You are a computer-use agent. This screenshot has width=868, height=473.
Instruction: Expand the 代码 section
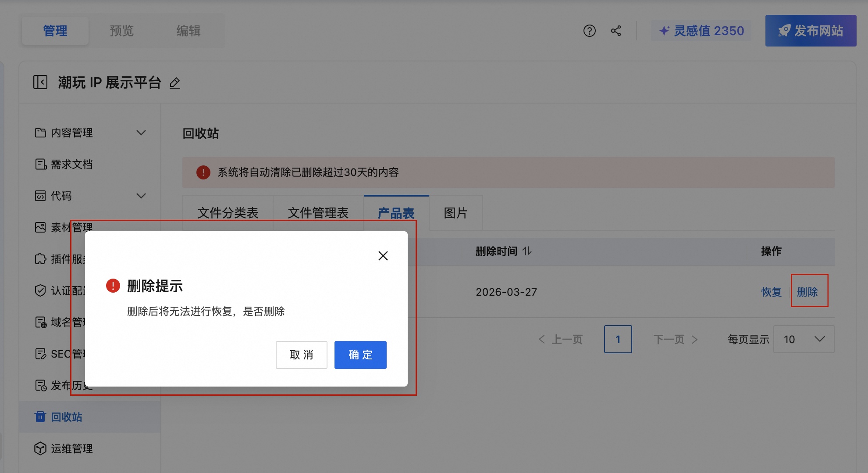pyautogui.click(x=141, y=196)
